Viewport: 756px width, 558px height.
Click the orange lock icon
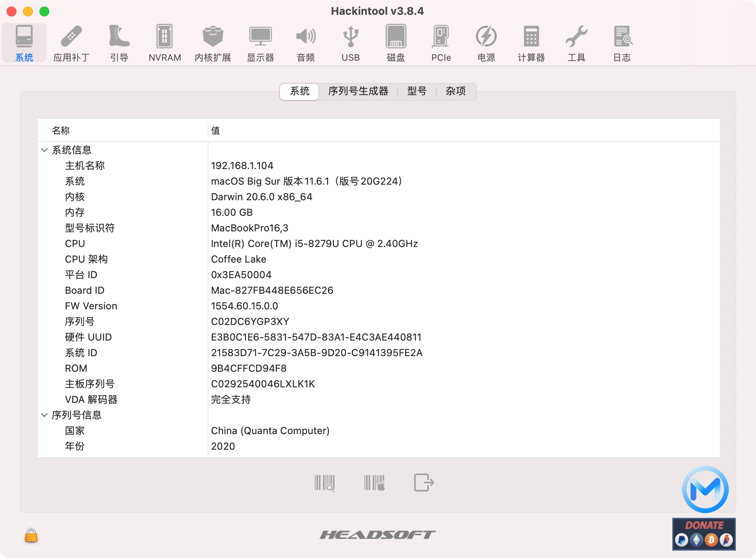(x=31, y=535)
